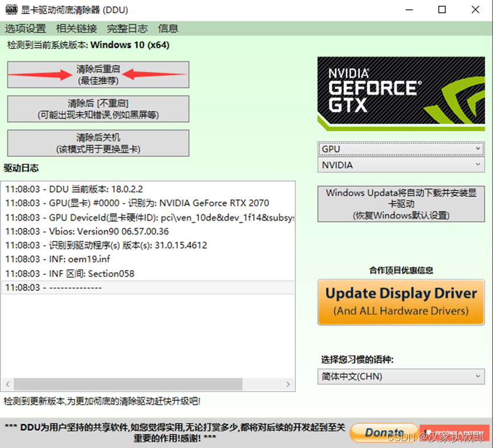Click the horizontal scrollbar thumb in log
This screenshot has height=448, width=493.
(128, 384)
